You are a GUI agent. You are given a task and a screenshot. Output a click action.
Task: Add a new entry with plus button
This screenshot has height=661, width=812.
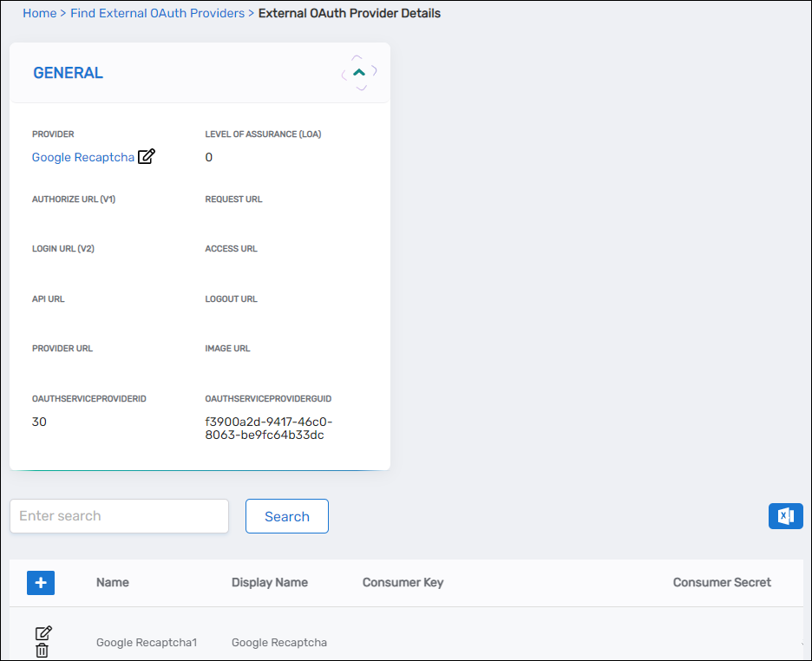41,583
